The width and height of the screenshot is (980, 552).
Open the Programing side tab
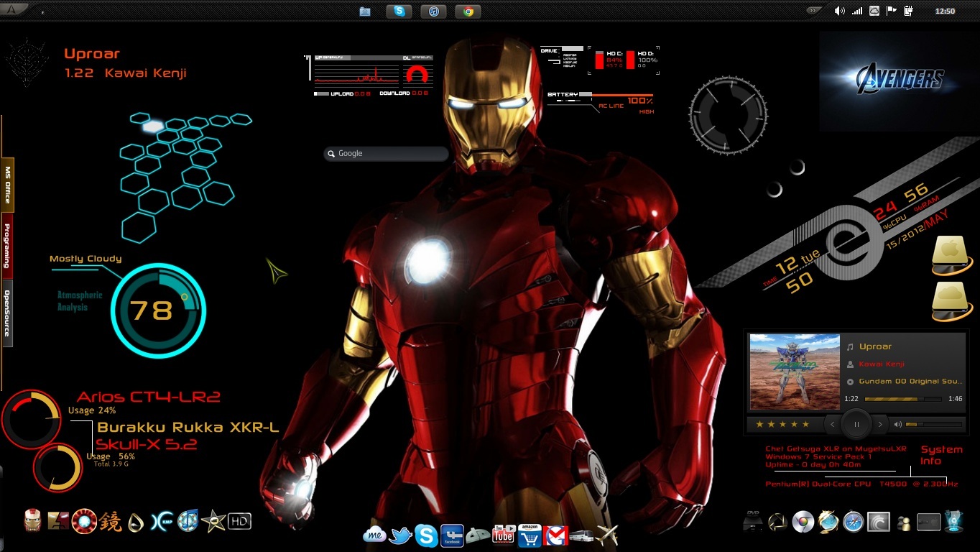8,244
